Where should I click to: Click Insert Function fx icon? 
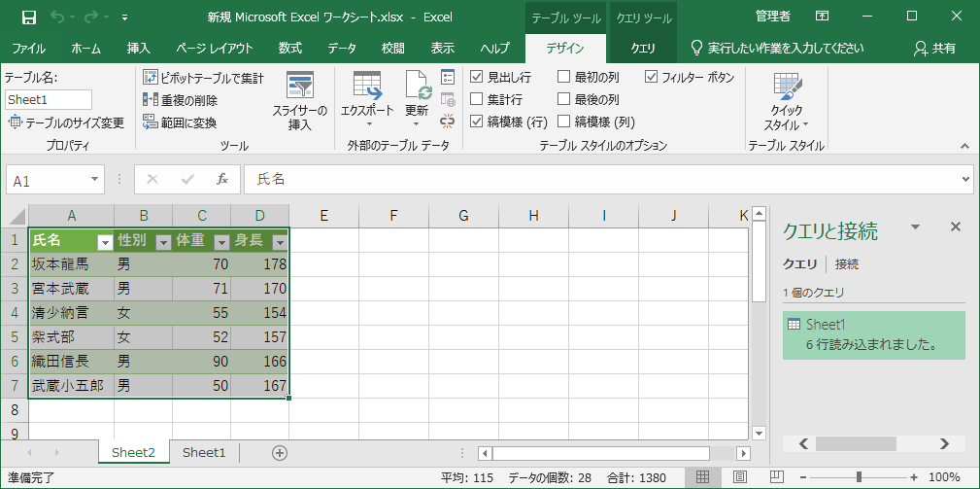(x=221, y=180)
